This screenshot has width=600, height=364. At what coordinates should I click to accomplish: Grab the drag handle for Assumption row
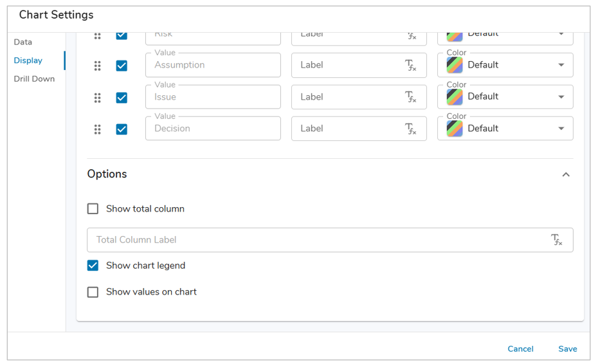click(x=98, y=66)
